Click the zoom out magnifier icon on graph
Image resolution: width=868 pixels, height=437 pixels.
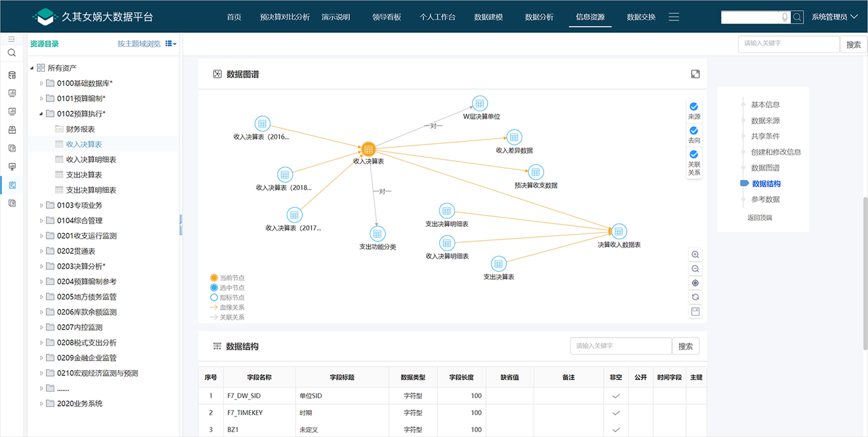pos(695,269)
